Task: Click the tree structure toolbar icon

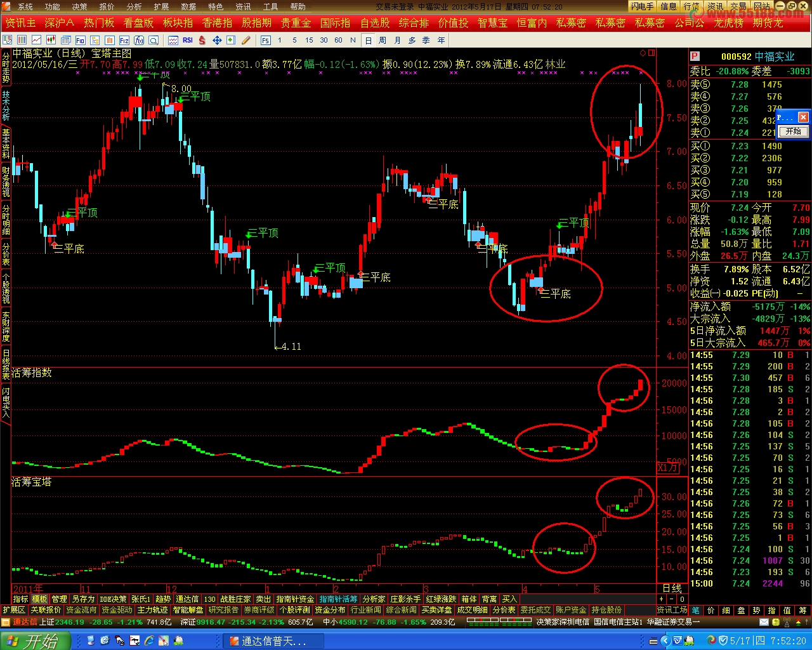Action: [94, 40]
